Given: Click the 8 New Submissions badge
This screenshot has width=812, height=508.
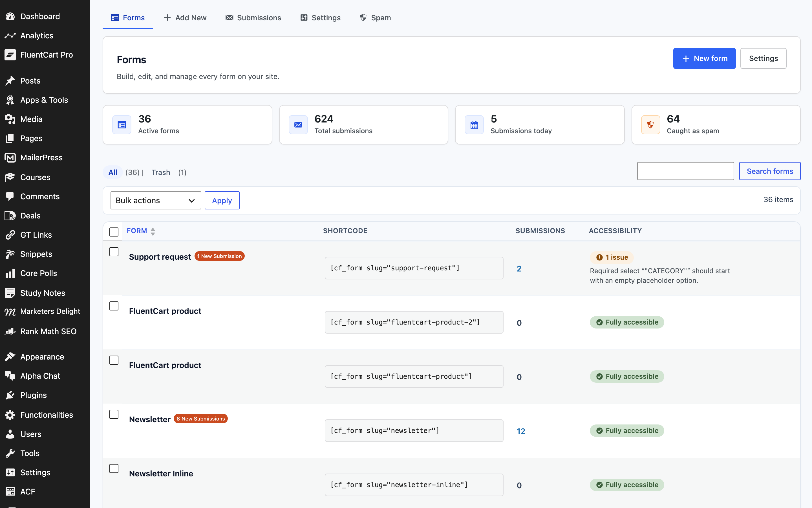Looking at the screenshot, I should tap(201, 419).
